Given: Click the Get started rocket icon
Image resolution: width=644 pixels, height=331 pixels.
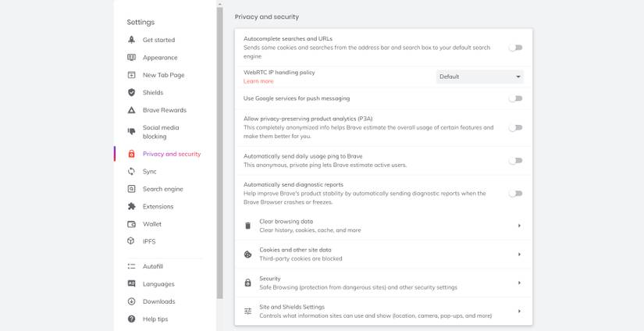Looking at the screenshot, I should pos(131,40).
